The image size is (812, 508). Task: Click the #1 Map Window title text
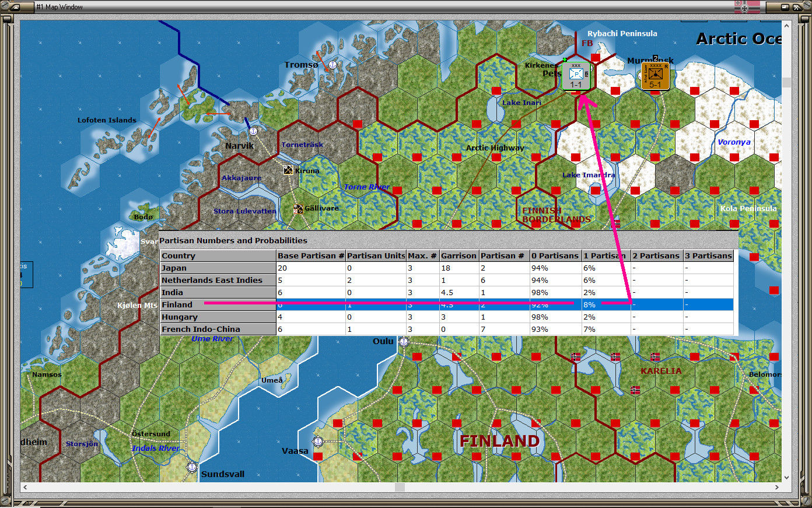coord(60,7)
